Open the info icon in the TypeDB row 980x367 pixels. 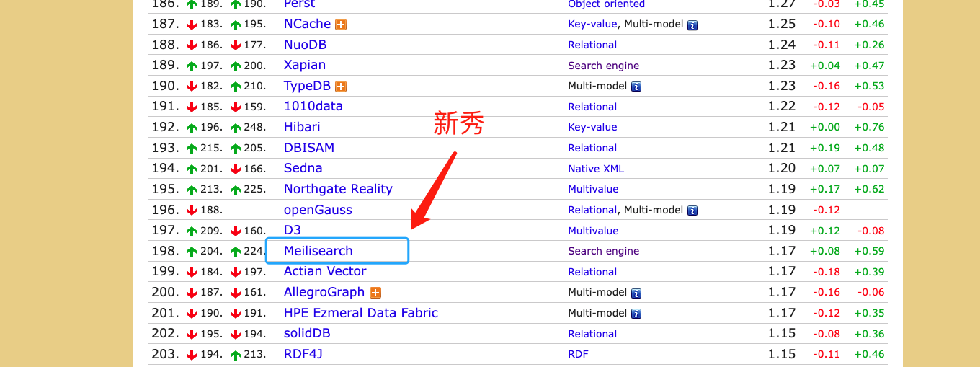click(x=636, y=87)
